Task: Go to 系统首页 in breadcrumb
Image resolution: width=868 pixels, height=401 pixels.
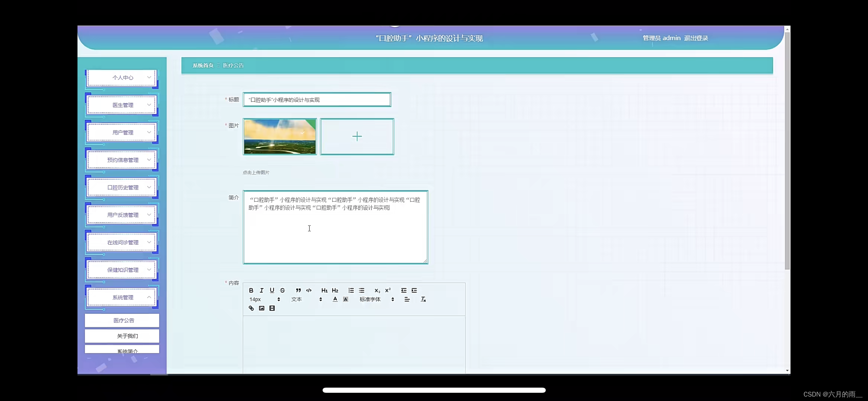Action: (203, 65)
